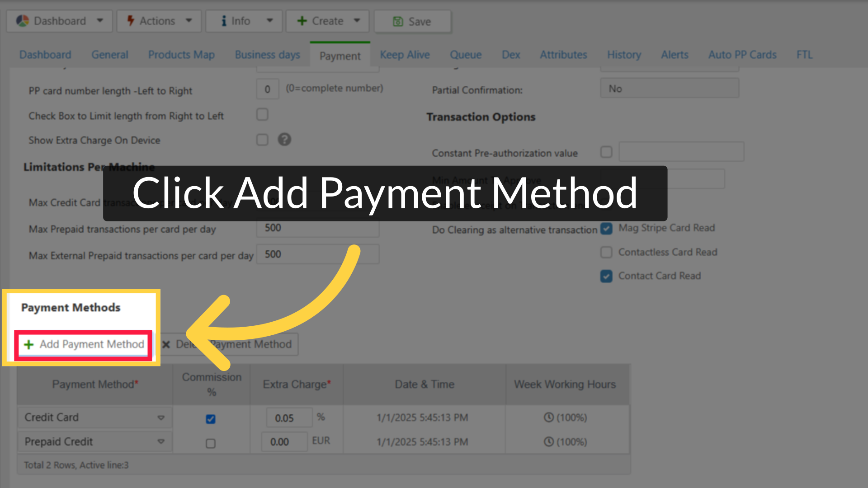The image size is (868, 488).
Task: Open the Partial Confirmation dropdown
Action: [670, 89]
